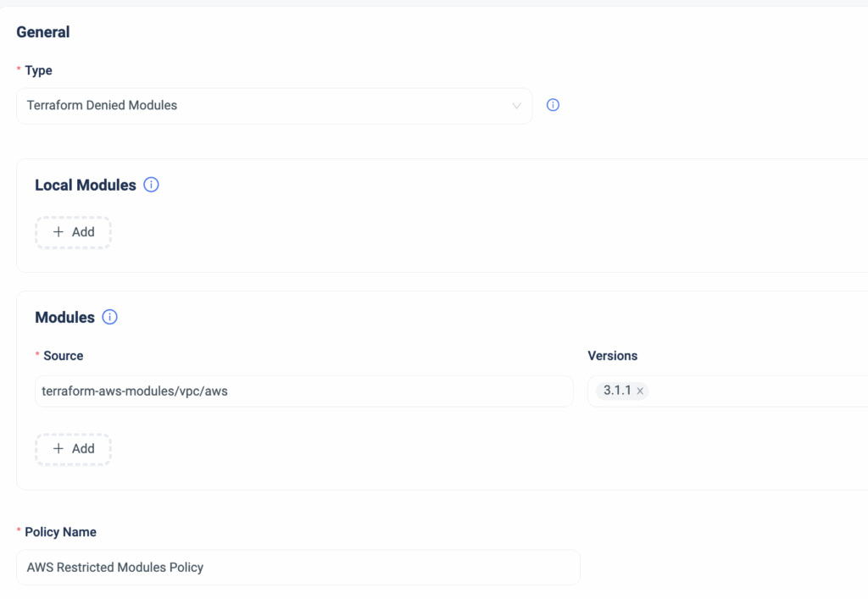Focus the Policy Name text field
Screen dimensions: 868x599
click(298, 567)
